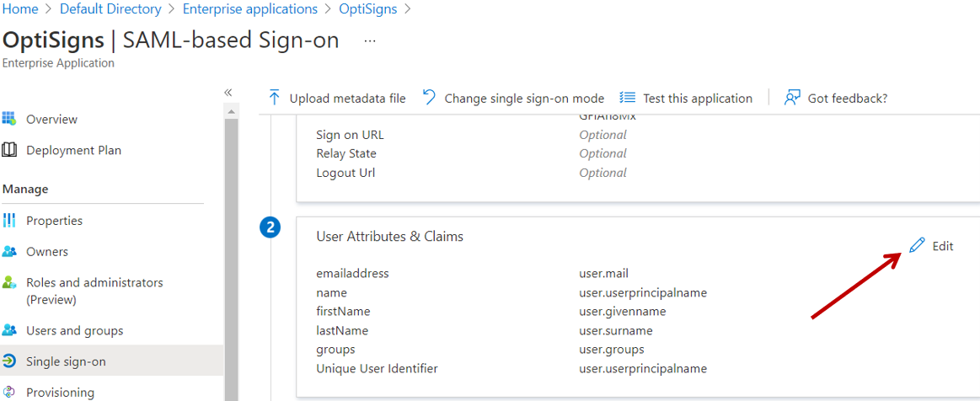Click the Got feedback person icon
This screenshot has width=980, height=401.
click(792, 98)
